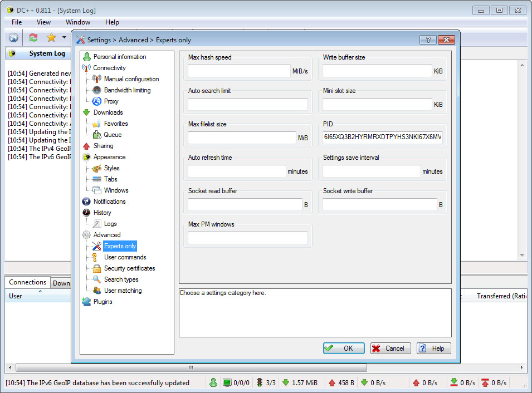Image resolution: width=532 pixels, height=393 pixels.
Task: Click the Reconnect toolbar icon in main window
Action: [x=33, y=37]
